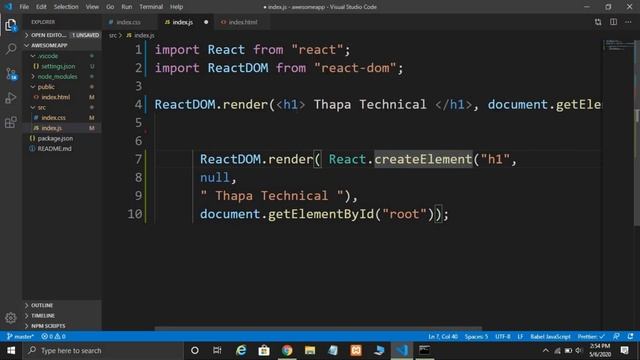Open the Source Control view
The image size is (640, 360).
11,74
